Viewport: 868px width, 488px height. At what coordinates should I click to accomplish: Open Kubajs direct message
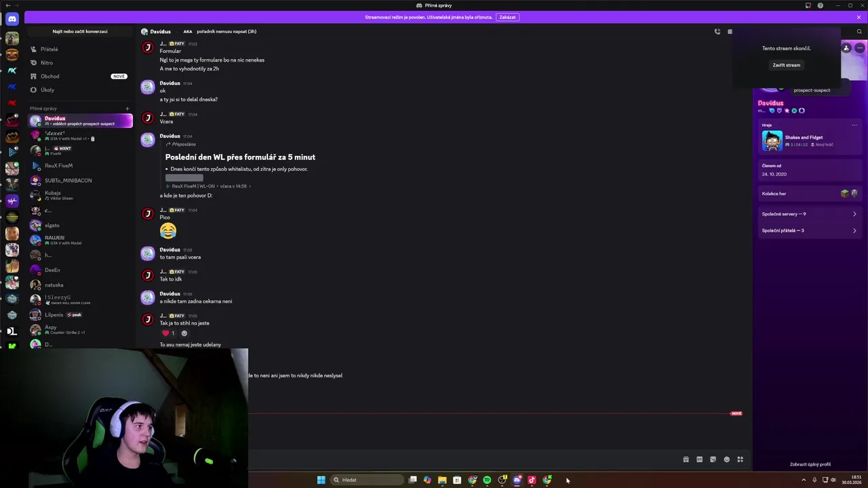point(80,195)
